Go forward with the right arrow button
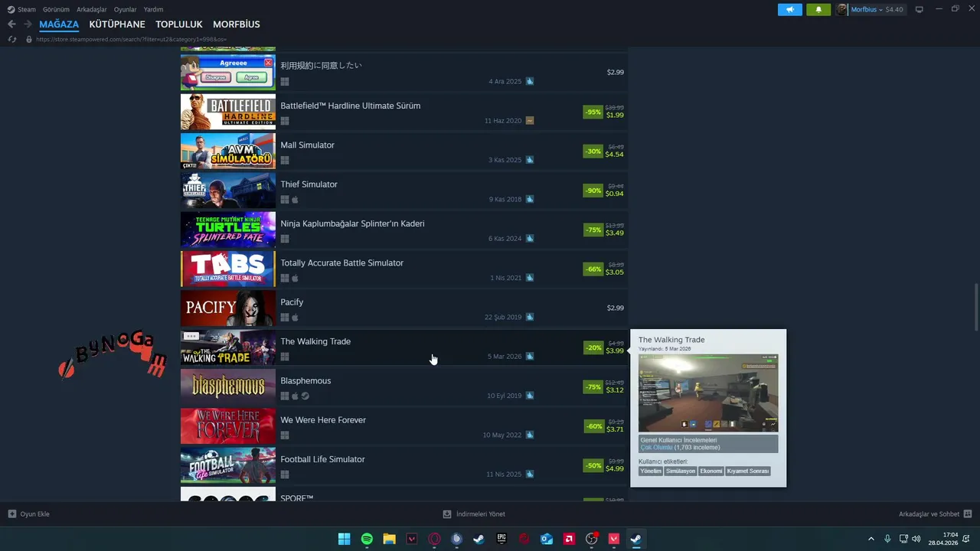 [x=28, y=24]
